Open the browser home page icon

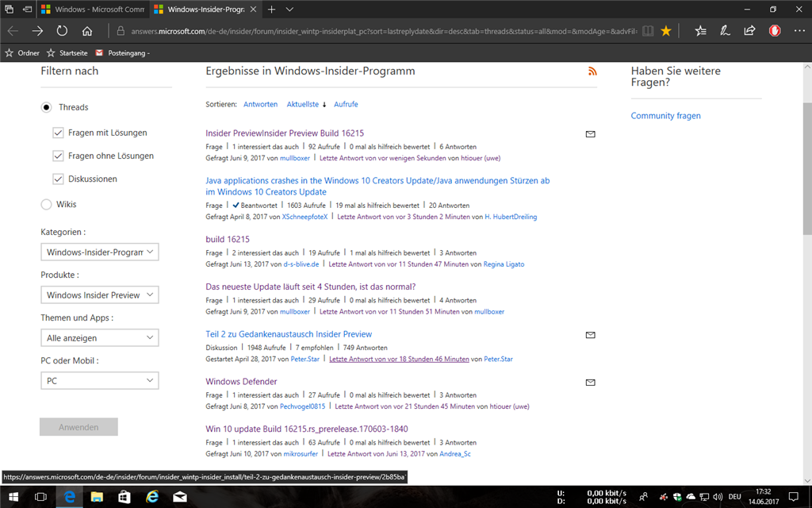pos(87,31)
